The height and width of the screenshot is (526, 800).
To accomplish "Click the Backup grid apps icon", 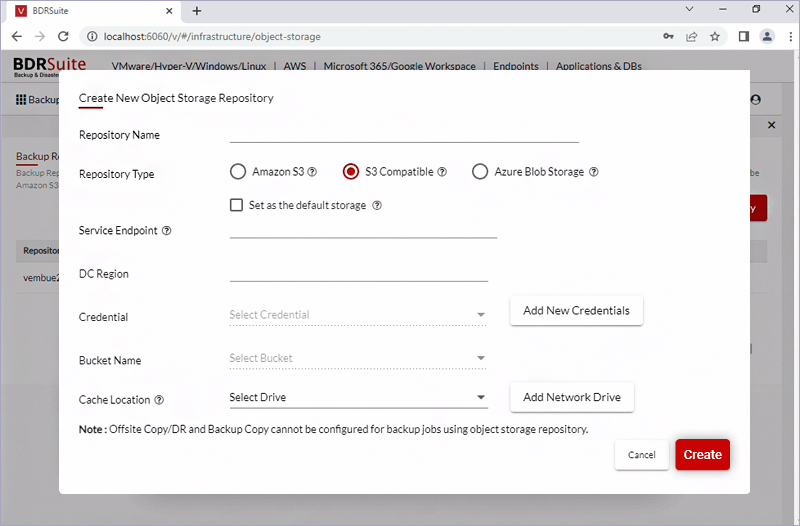I will (21, 99).
